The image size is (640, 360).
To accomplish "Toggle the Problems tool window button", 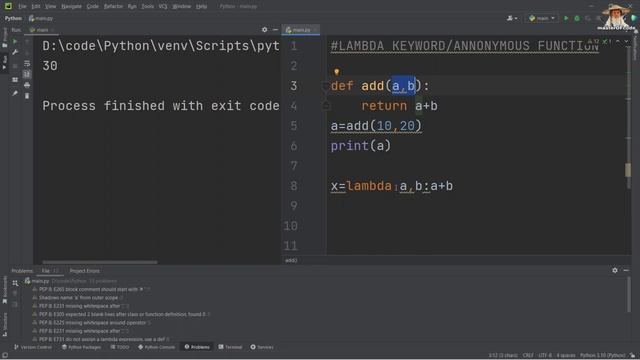I will tap(197, 347).
